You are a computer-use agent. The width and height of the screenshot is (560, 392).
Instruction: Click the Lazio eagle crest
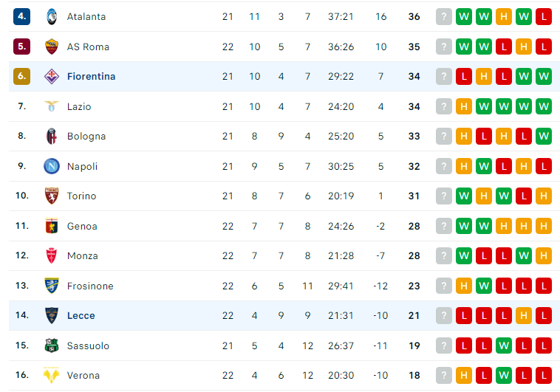(x=52, y=106)
